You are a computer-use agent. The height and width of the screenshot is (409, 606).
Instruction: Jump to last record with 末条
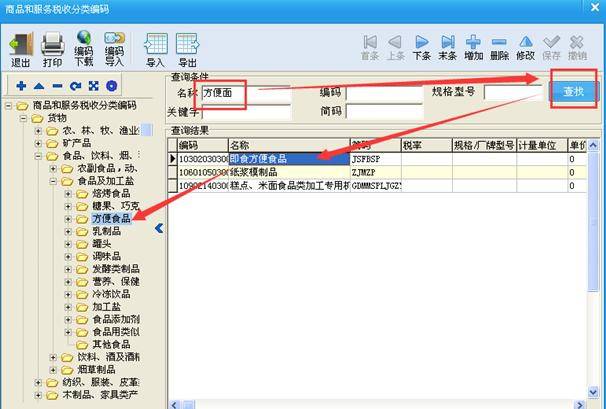(448, 48)
